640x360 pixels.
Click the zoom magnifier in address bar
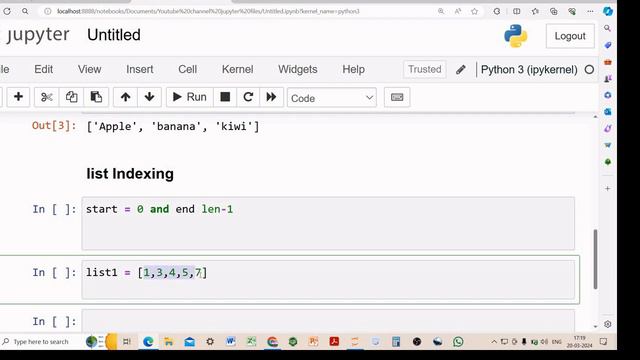(441, 11)
